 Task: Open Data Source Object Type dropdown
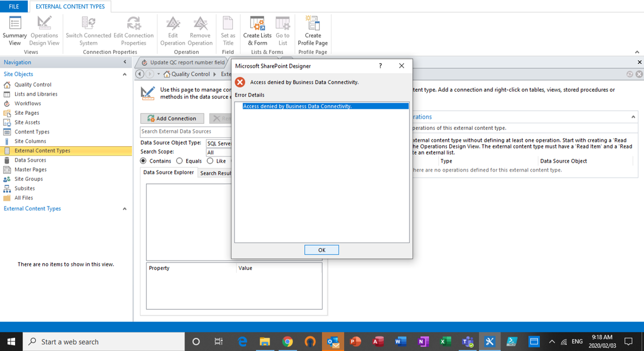point(219,143)
